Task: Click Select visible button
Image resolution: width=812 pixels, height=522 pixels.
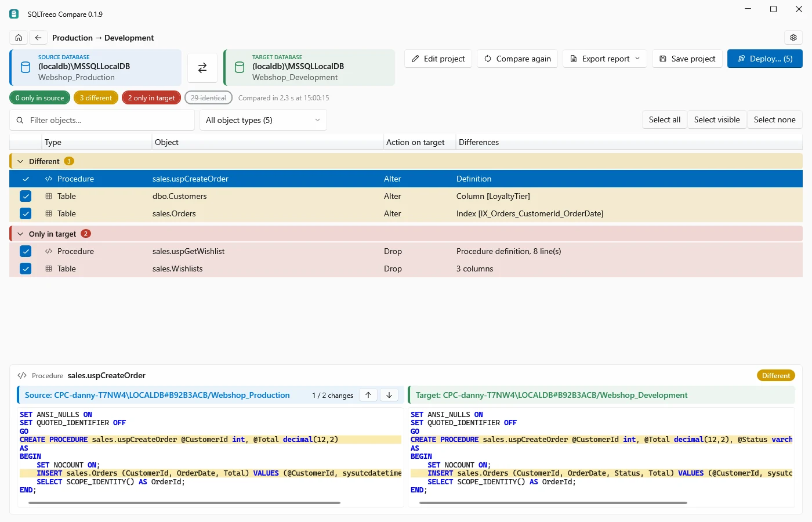Action: [717, 119]
